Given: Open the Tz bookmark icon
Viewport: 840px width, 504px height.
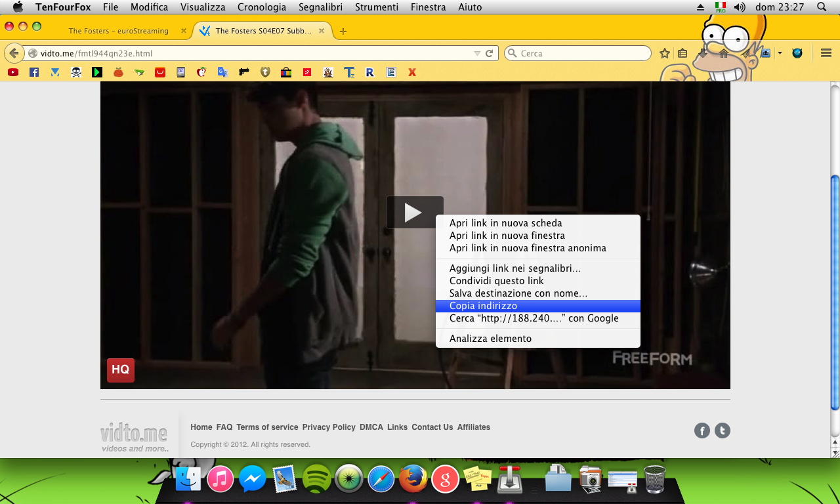Looking at the screenshot, I should [349, 72].
